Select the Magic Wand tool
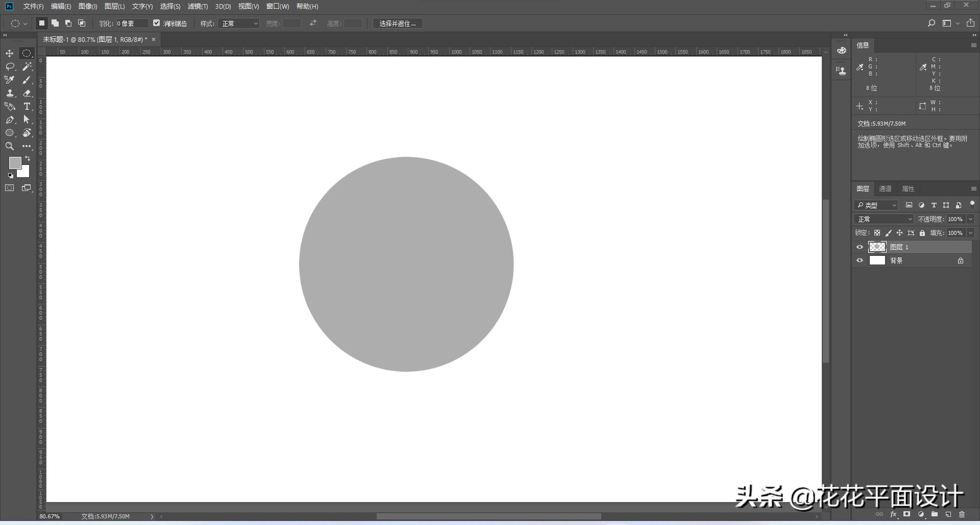 point(27,67)
